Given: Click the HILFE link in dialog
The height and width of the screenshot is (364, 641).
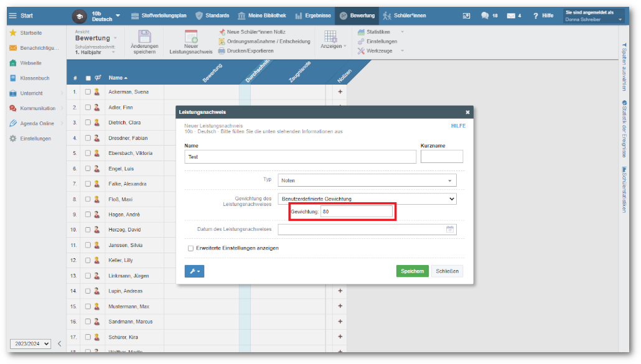Looking at the screenshot, I should 458,126.
